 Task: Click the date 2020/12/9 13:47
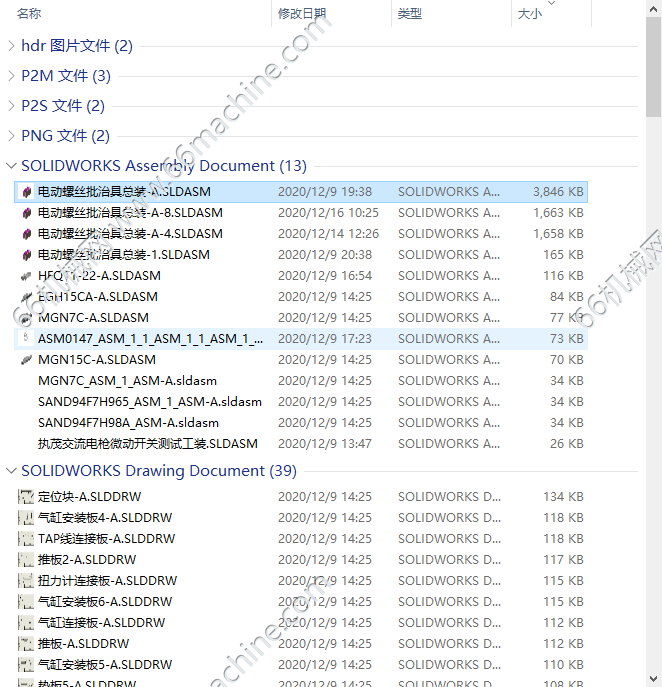[x=325, y=444]
